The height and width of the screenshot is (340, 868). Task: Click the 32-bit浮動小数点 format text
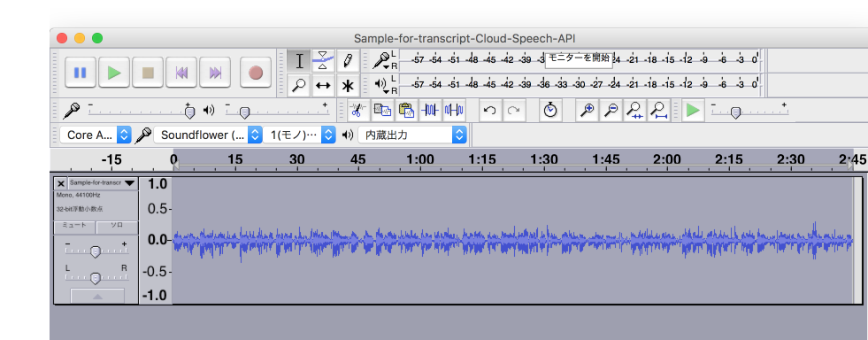[79, 209]
